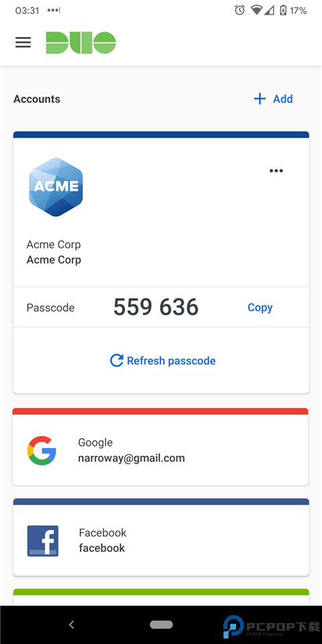
Task: Click the plus icon next to Add
Action: coord(260,99)
